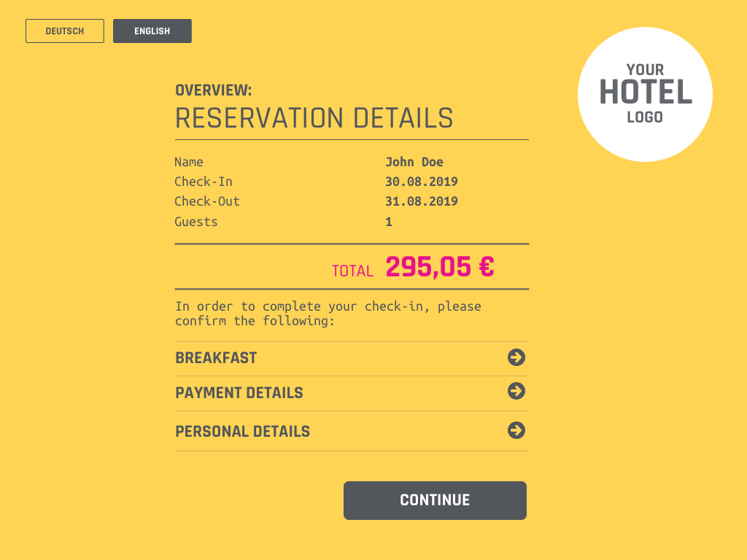
Task: Click the Guests field label
Action: (196, 222)
